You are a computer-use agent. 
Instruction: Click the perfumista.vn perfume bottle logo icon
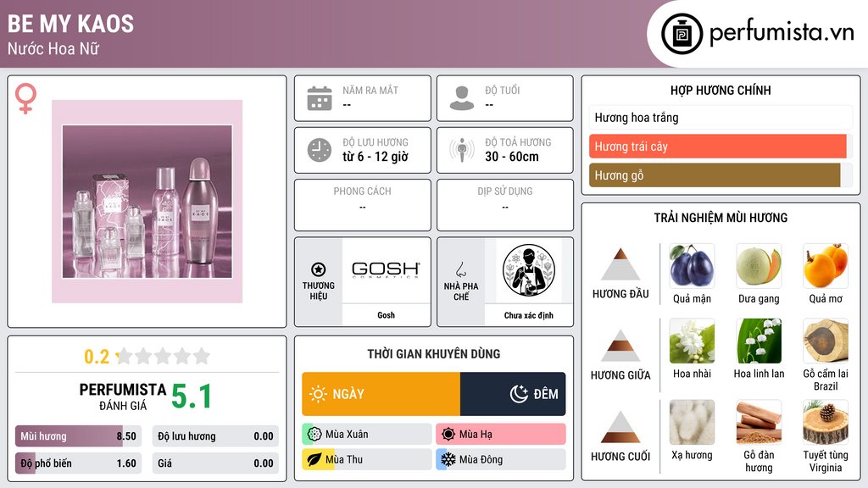click(x=682, y=34)
